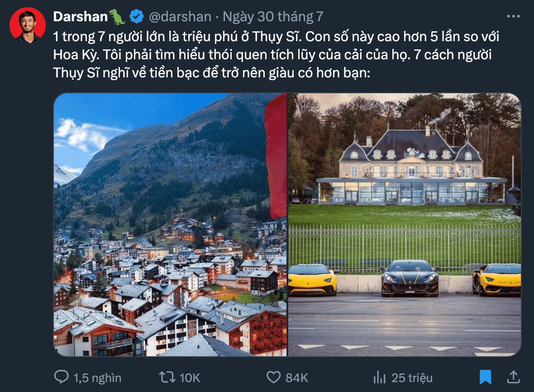Click the Ngày 30 tháng 7 timestamp

click(x=273, y=17)
